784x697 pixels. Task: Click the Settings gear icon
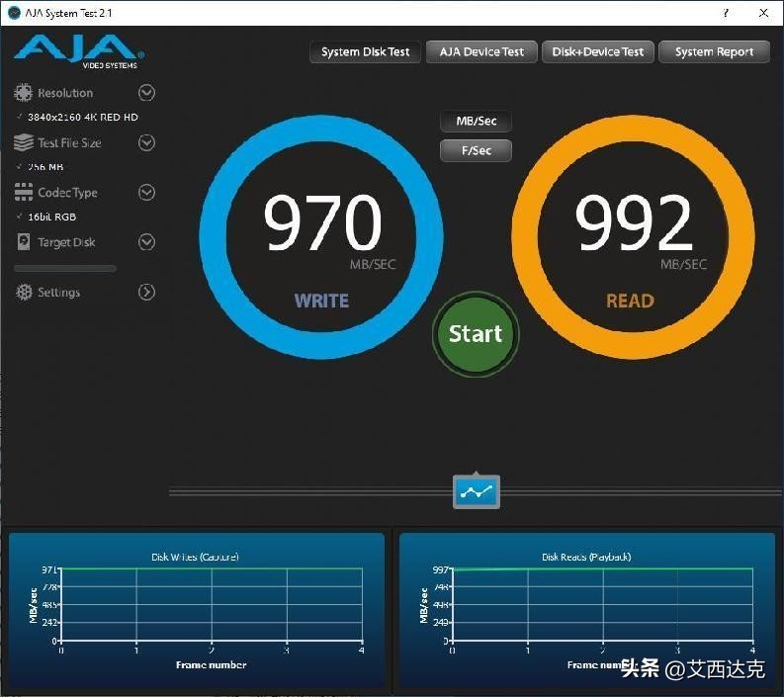[x=23, y=293]
